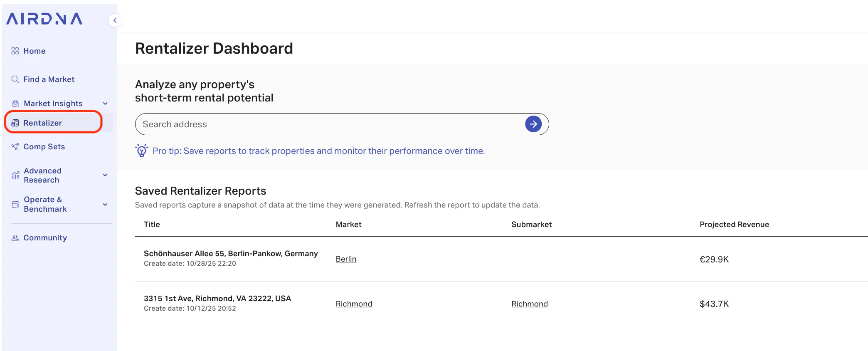
Task: Open the Schönhauser Allee 55 report
Action: click(x=231, y=253)
